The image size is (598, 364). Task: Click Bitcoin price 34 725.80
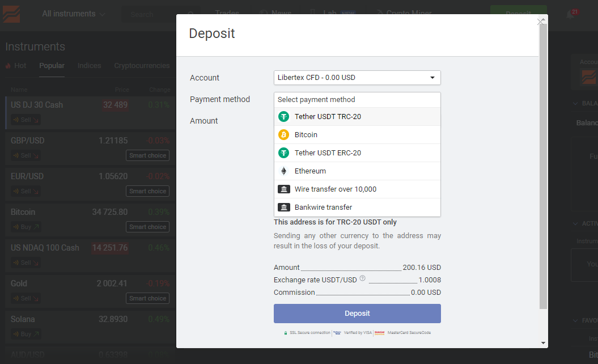(110, 212)
